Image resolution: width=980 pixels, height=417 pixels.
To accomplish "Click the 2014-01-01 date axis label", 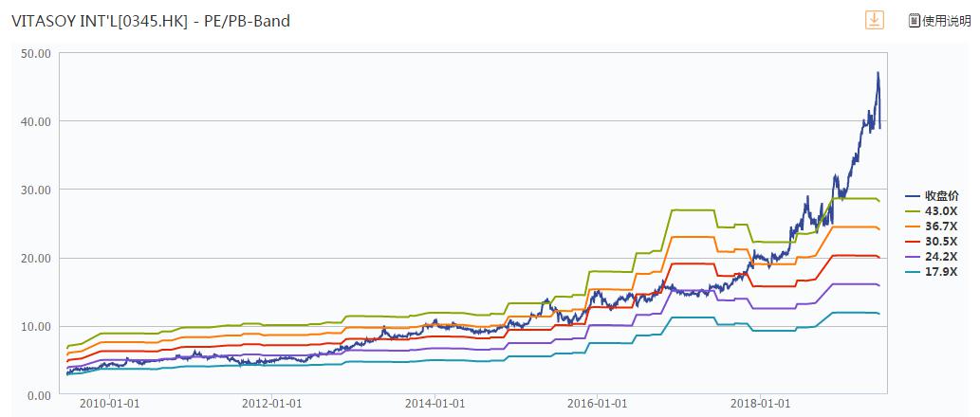I will tap(435, 404).
